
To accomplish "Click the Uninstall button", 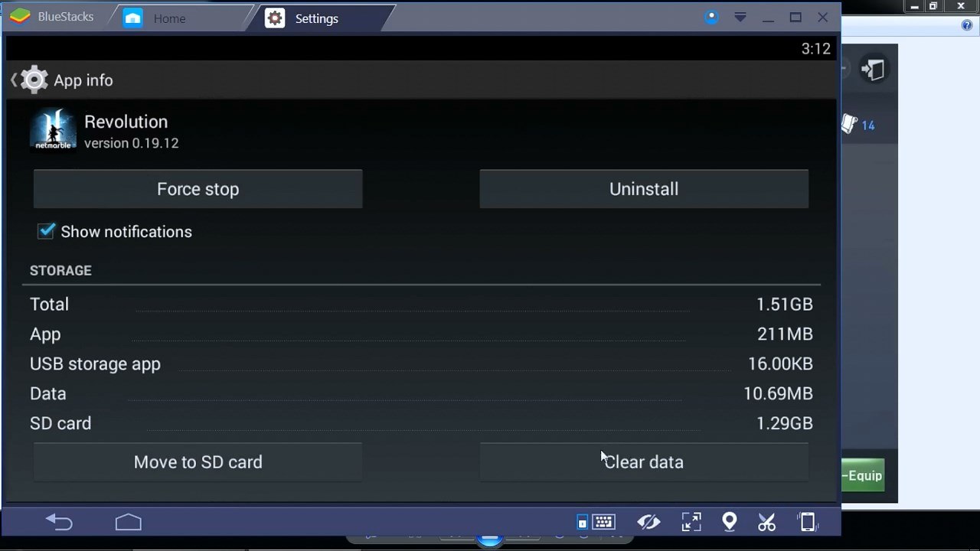I will [644, 189].
